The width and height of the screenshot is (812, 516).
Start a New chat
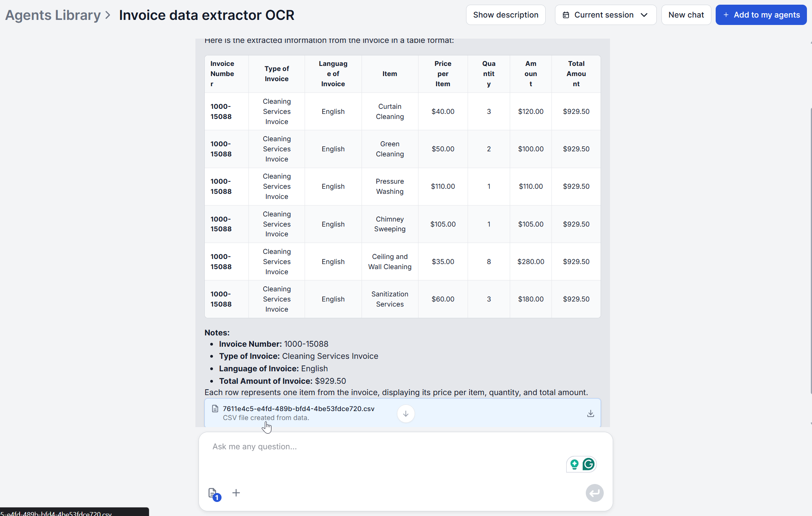[686, 15]
